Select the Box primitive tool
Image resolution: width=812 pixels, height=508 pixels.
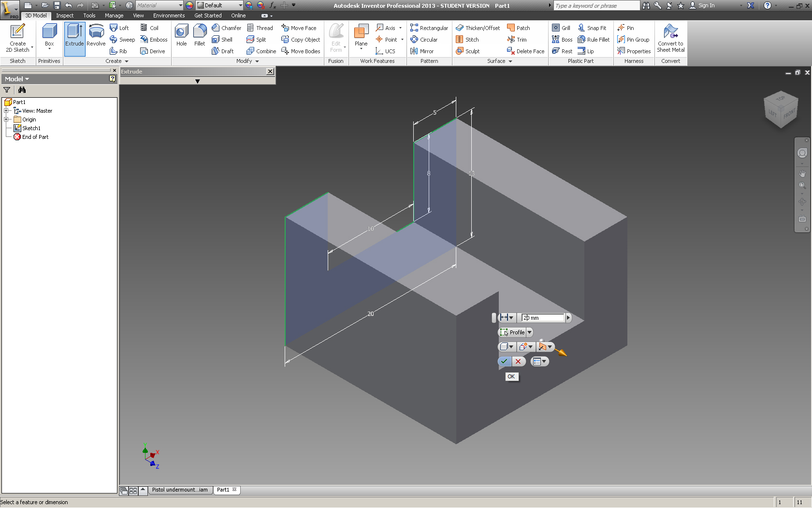point(49,37)
